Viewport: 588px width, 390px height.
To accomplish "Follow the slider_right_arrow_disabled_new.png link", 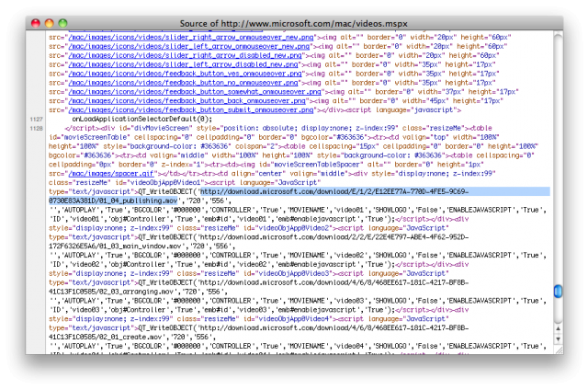I will point(185,55).
